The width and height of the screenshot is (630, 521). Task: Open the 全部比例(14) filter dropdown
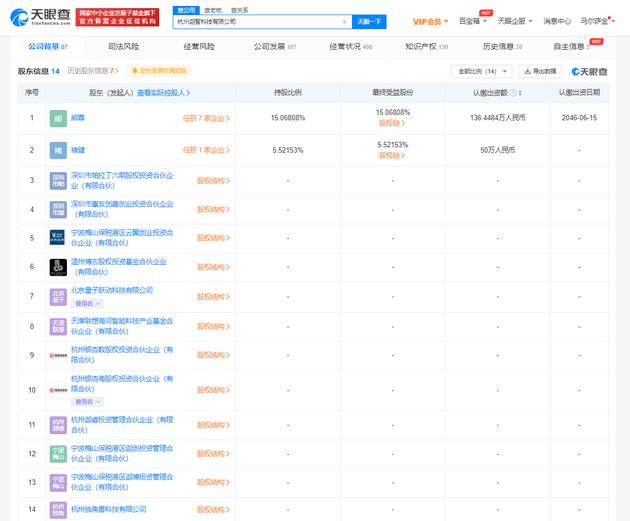click(x=472, y=71)
